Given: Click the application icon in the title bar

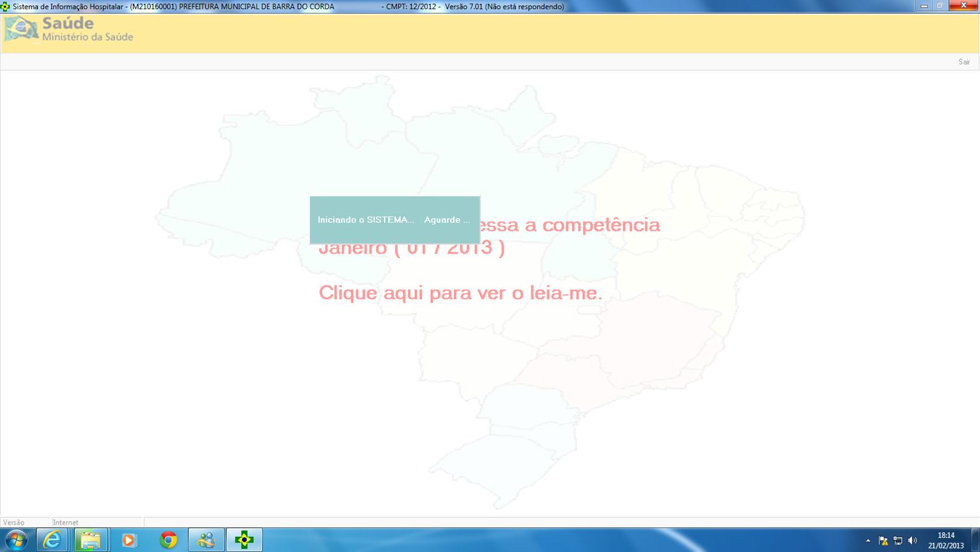Looking at the screenshot, I should point(6,7).
